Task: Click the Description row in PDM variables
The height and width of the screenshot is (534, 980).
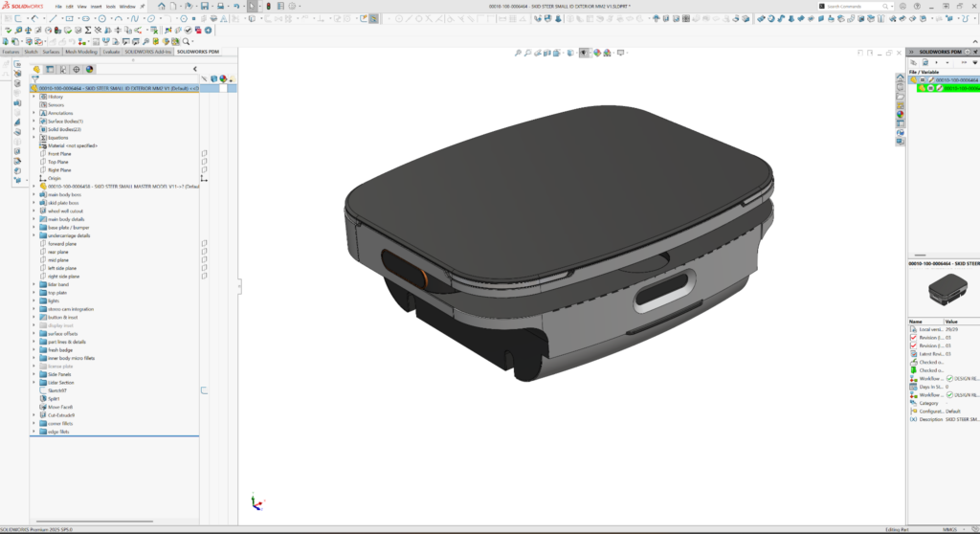Action: (x=945, y=419)
